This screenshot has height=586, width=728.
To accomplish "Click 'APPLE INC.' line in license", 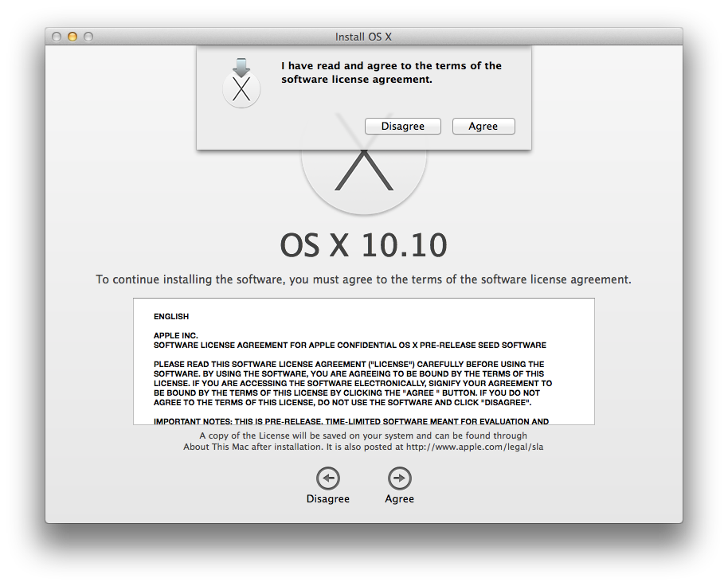I will point(175,335).
